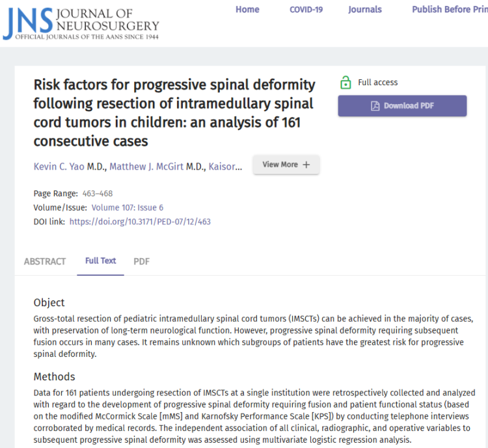Click the green Full access lock icon
Screen dimensions: 488x448
[346, 83]
